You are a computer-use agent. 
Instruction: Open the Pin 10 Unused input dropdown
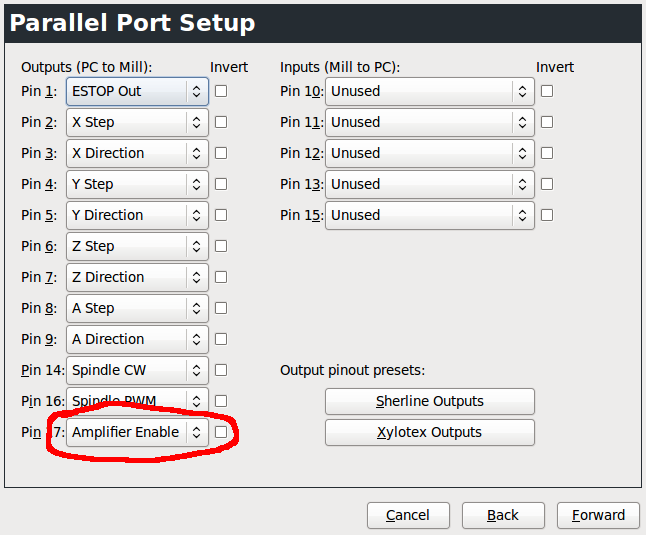(429, 91)
